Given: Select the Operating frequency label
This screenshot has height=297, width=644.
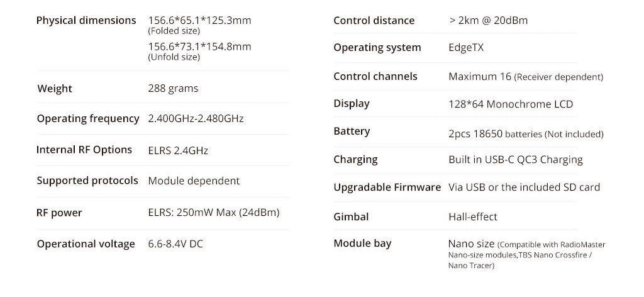Looking at the screenshot, I should [88, 118].
